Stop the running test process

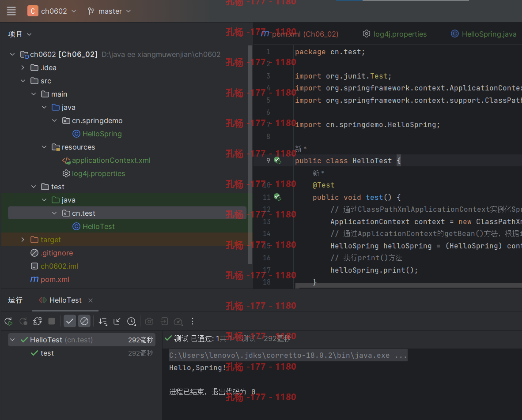point(52,321)
